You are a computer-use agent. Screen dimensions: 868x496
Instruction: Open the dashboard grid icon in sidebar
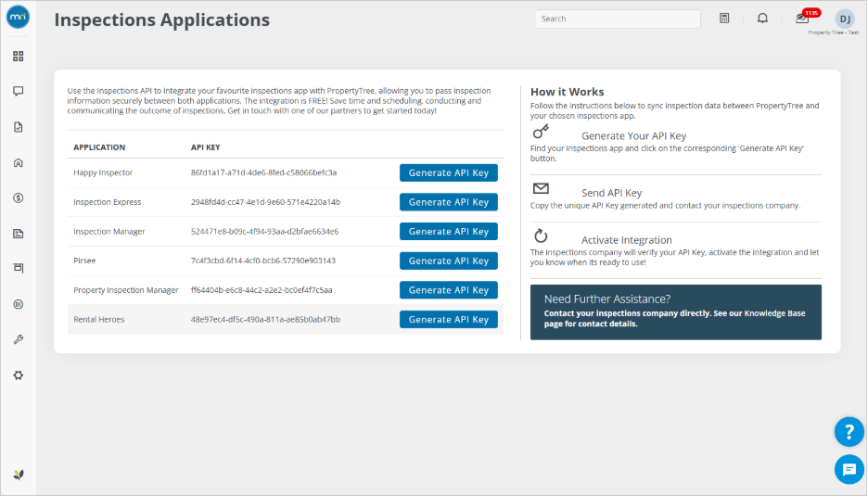point(19,56)
